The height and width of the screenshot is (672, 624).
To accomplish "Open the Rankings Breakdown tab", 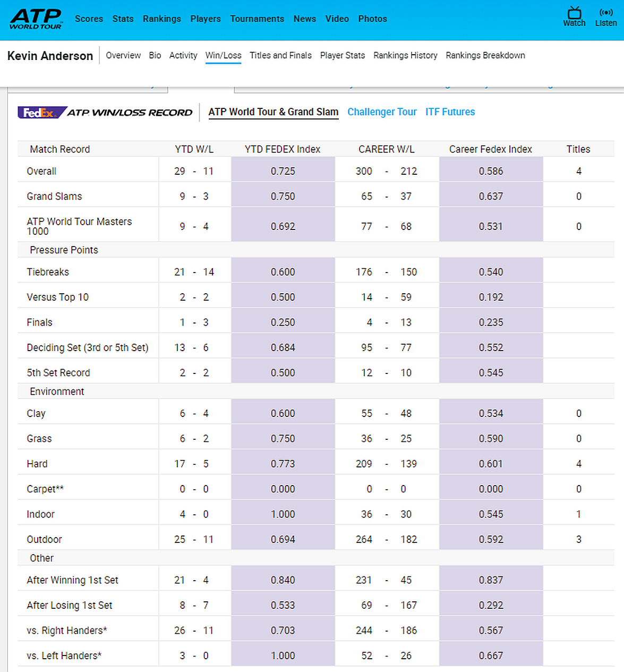I will (485, 55).
